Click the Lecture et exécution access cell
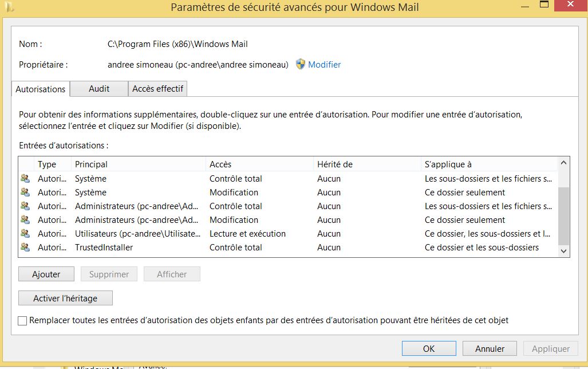The height and width of the screenshot is (369, 588). [x=247, y=233]
